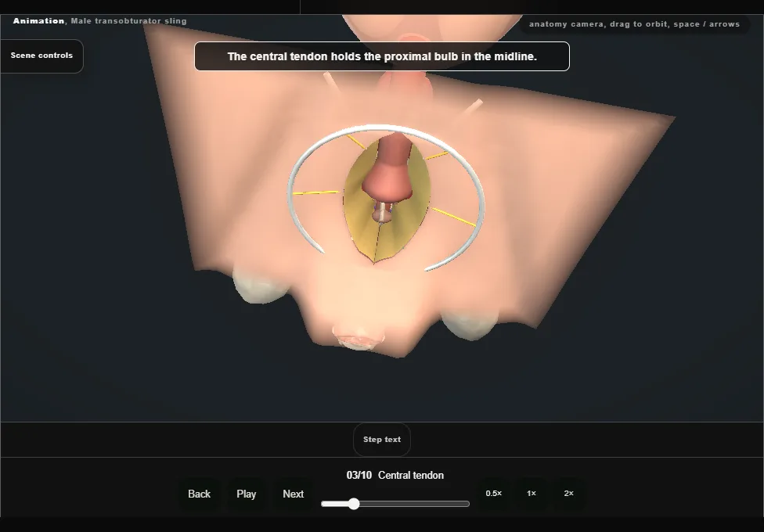Click the animation progress slider handle

355,504
